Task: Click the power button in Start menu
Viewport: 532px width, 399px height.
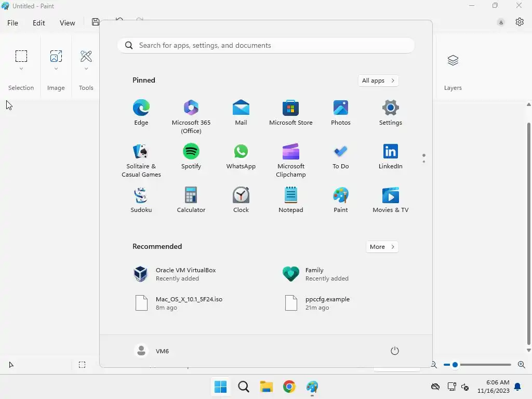Action: (x=395, y=351)
